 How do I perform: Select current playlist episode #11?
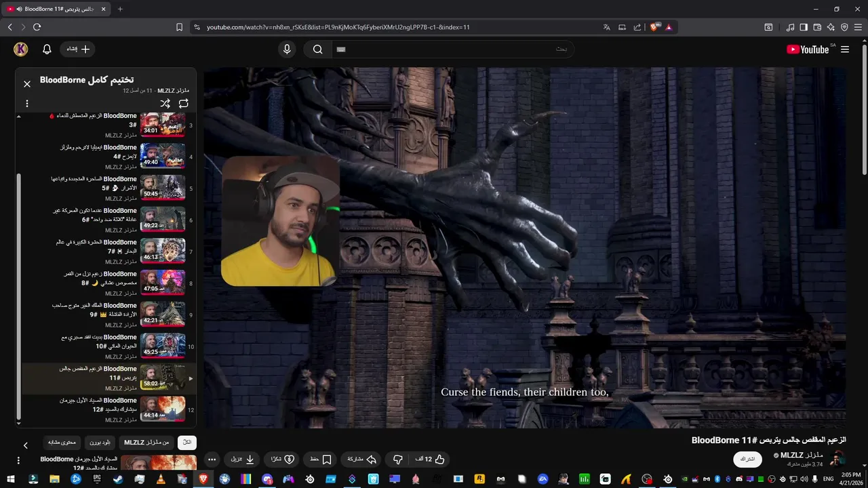[108, 378]
